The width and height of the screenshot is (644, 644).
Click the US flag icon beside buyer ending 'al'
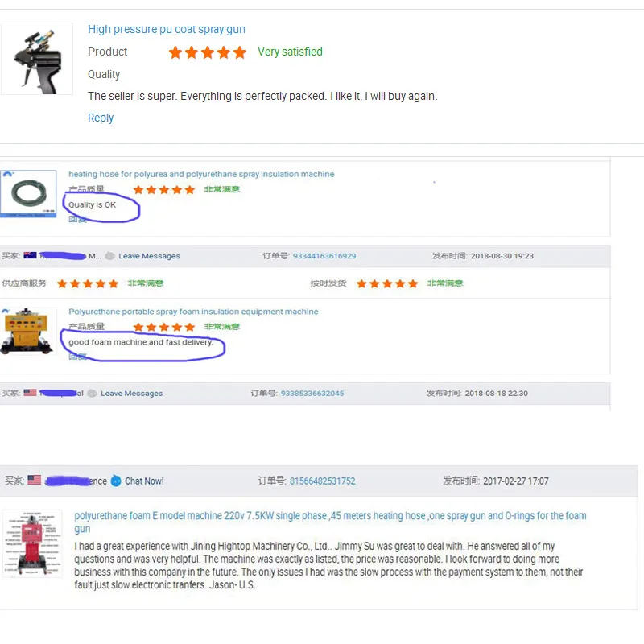[x=30, y=393]
